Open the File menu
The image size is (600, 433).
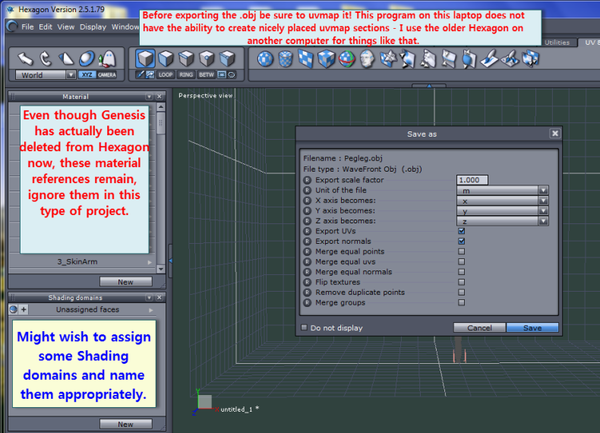click(28, 27)
